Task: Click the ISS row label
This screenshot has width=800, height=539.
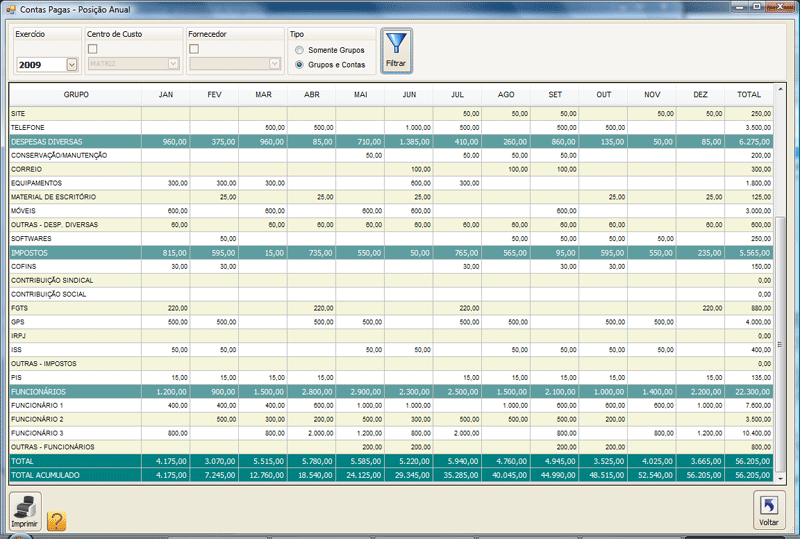Action: pyautogui.click(x=16, y=350)
